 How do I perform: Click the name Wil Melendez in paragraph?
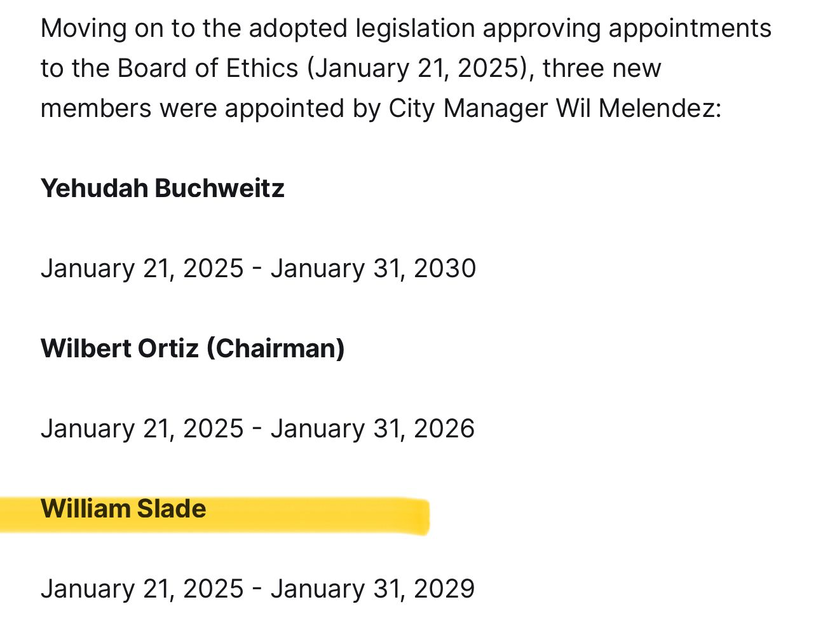639,108
